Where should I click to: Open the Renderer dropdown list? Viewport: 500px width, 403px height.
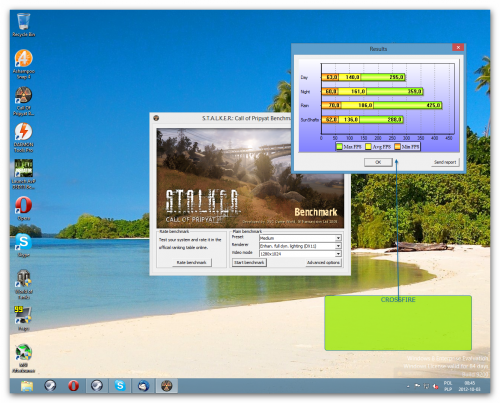tap(338, 246)
